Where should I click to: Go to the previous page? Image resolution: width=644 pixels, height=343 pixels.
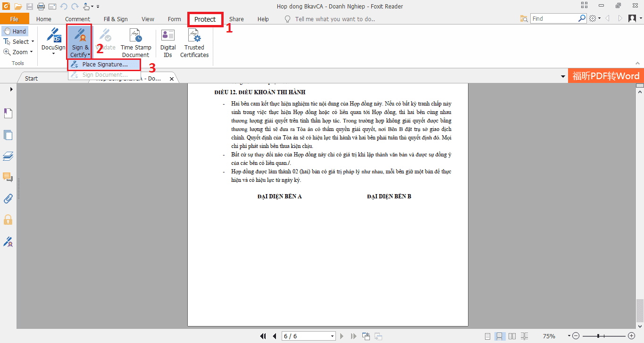(x=274, y=336)
